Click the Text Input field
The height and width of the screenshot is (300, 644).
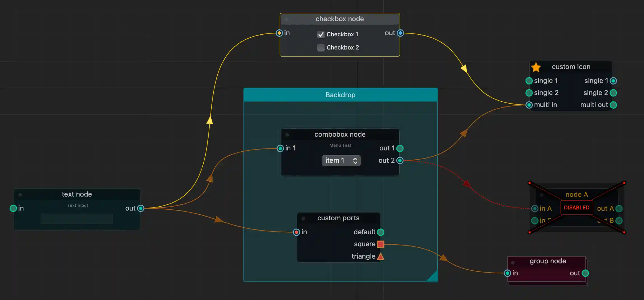77,219
